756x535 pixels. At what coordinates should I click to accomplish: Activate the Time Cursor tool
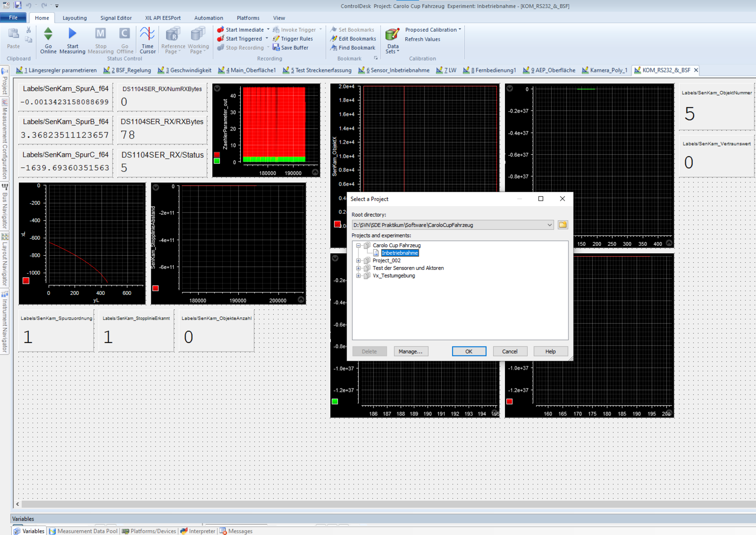tap(148, 35)
